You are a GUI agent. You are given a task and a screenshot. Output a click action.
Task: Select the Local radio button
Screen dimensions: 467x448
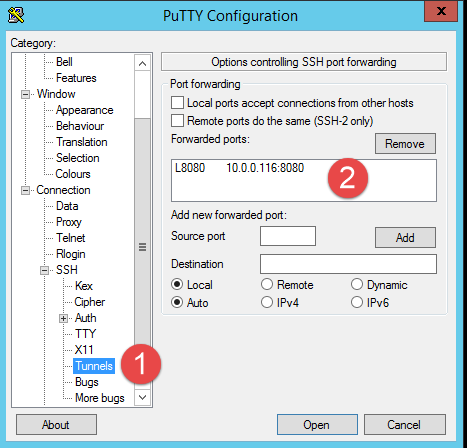[x=177, y=285]
